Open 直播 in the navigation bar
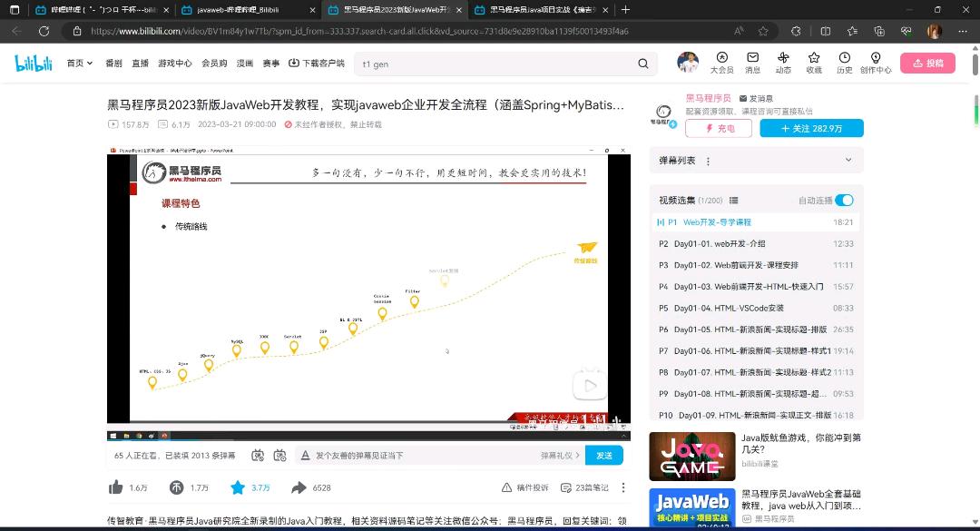This screenshot has height=531, width=980. pyautogui.click(x=140, y=64)
